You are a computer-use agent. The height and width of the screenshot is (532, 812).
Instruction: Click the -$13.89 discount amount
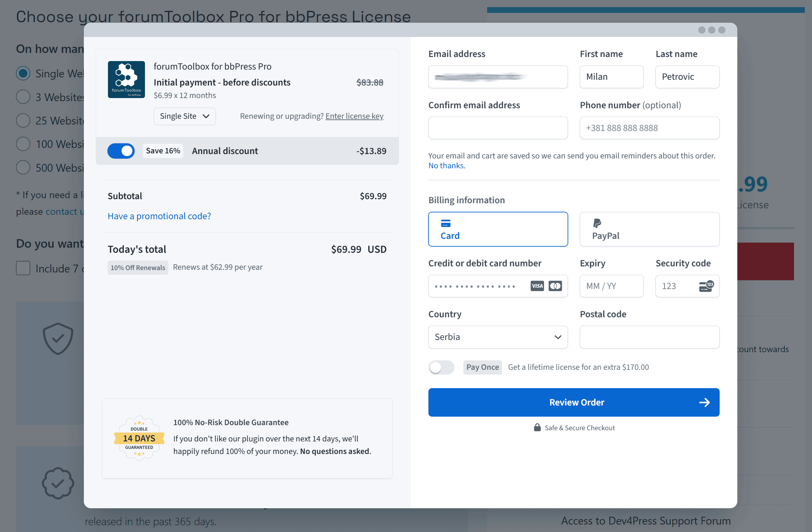click(371, 151)
